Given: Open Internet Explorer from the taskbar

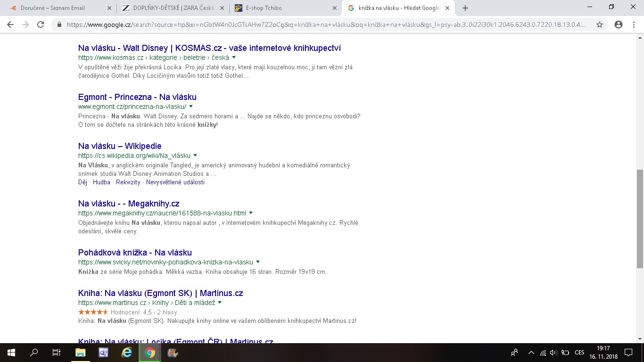Looking at the screenshot, I should pyautogui.click(x=127, y=353).
